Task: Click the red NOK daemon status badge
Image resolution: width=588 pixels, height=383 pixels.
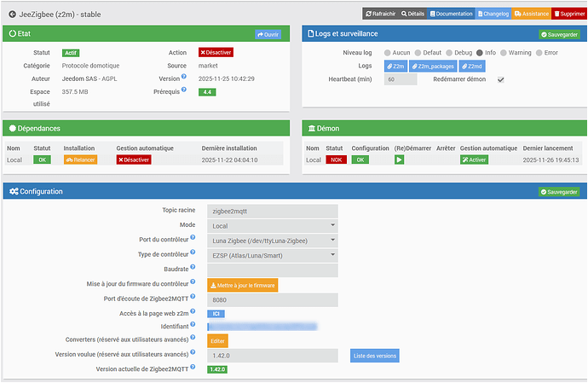Action: [x=336, y=160]
